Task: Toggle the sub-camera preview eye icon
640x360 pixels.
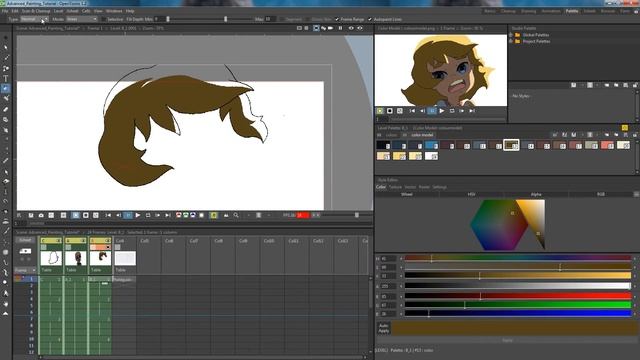Action: [x=360, y=28]
